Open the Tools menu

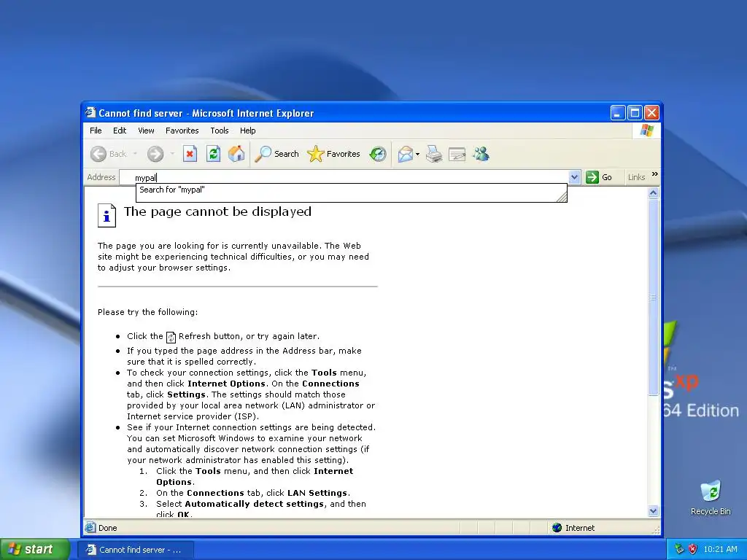tap(219, 131)
